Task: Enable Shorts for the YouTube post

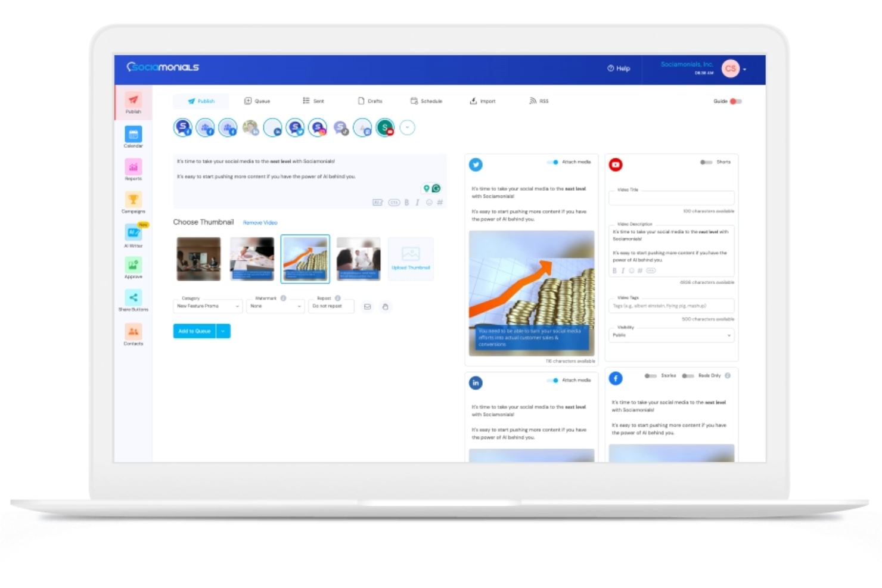Action: [706, 161]
